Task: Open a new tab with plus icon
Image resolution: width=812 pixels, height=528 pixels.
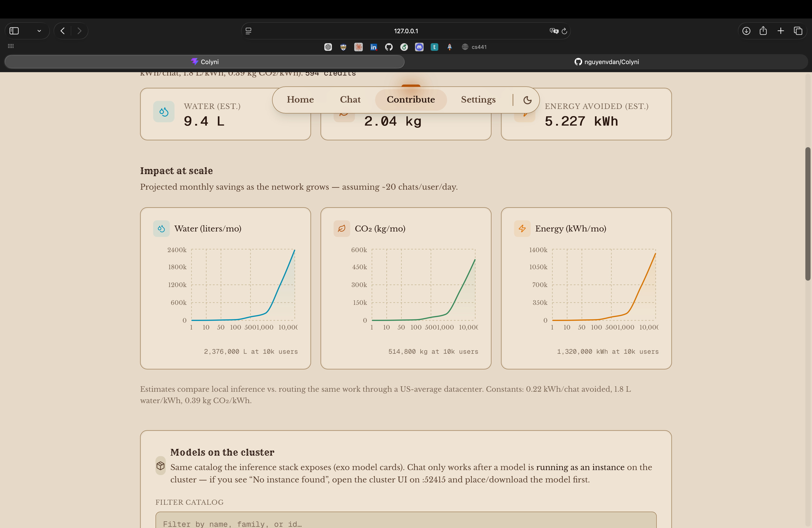Action: tap(781, 31)
